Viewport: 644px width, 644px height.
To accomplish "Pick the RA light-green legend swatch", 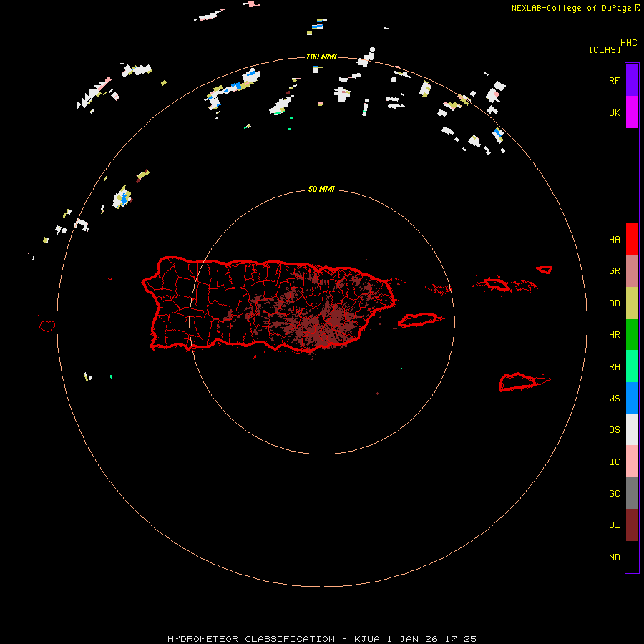I will tap(632, 366).
